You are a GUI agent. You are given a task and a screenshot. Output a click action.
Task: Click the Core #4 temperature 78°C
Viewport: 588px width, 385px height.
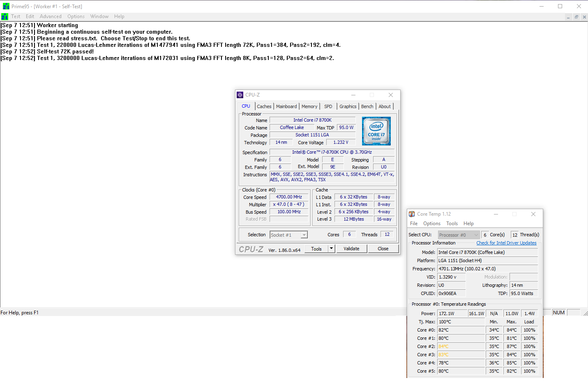click(x=461, y=363)
